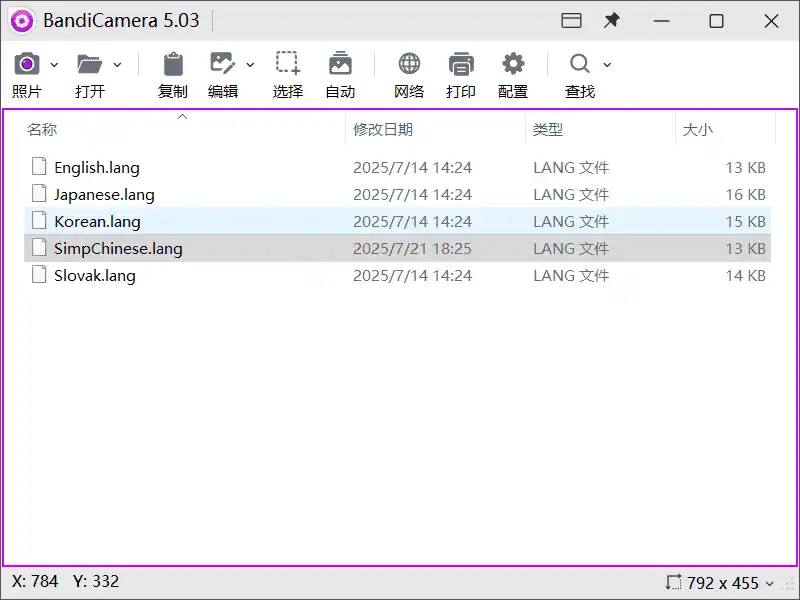Click the 选择 region selection icon

[x=288, y=63]
